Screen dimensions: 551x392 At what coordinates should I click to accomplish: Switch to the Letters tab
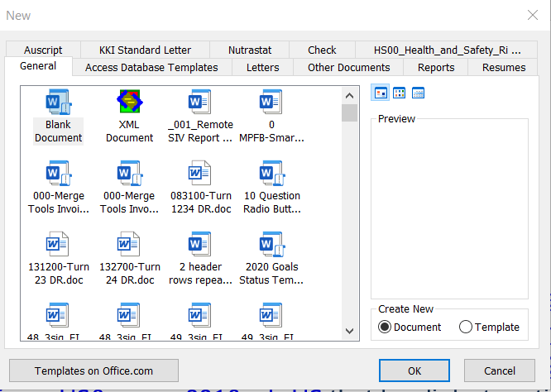262,68
